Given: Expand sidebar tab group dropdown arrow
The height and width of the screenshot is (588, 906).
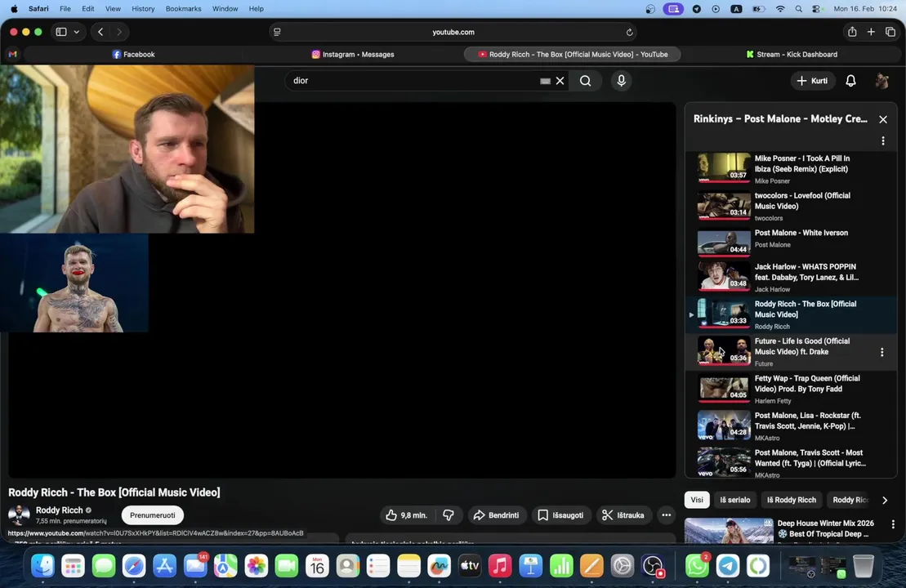Looking at the screenshot, I should pos(76,33).
